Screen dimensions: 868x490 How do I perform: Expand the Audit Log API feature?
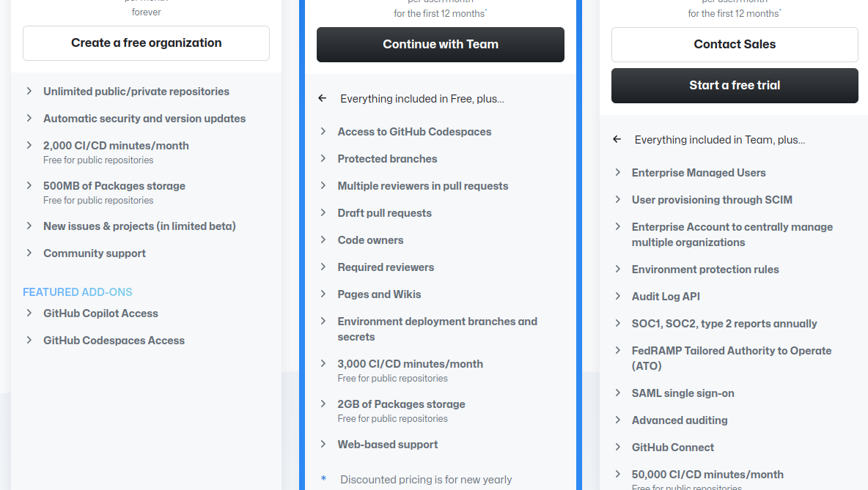(617, 296)
